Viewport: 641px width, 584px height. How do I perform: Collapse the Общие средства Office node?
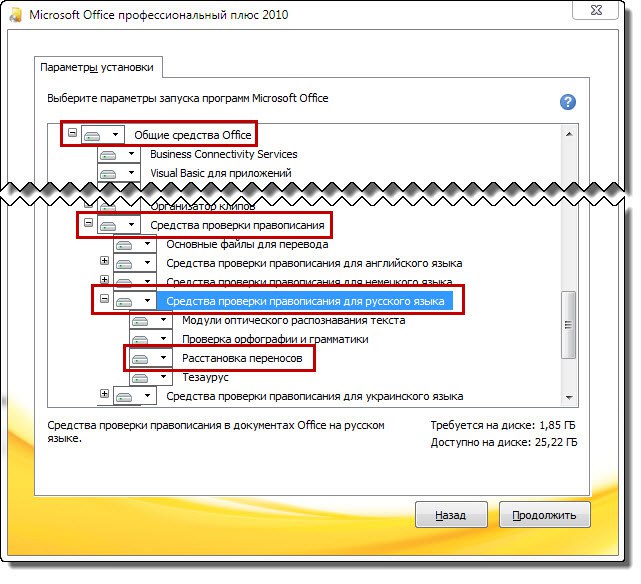[x=72, y=133]
